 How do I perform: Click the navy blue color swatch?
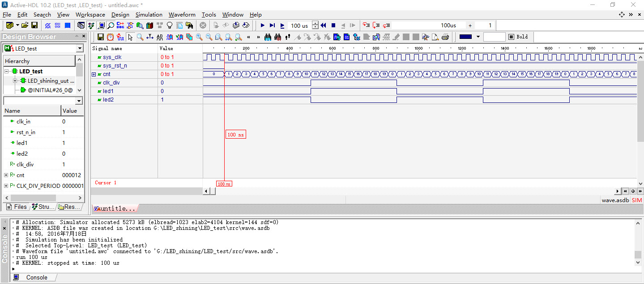(465, 37)
